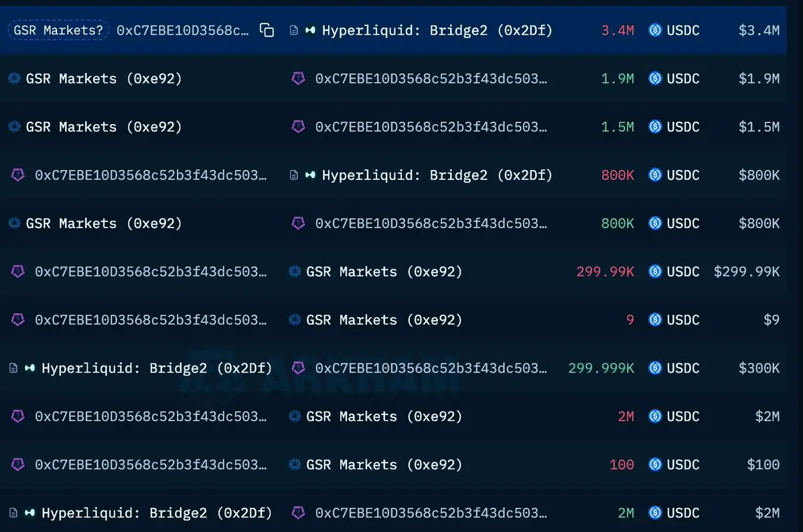The width and height of the screenshot is (803, 532).
Task: Click the purple sender icon in the $9 row
Action: [x=18, y=320]
